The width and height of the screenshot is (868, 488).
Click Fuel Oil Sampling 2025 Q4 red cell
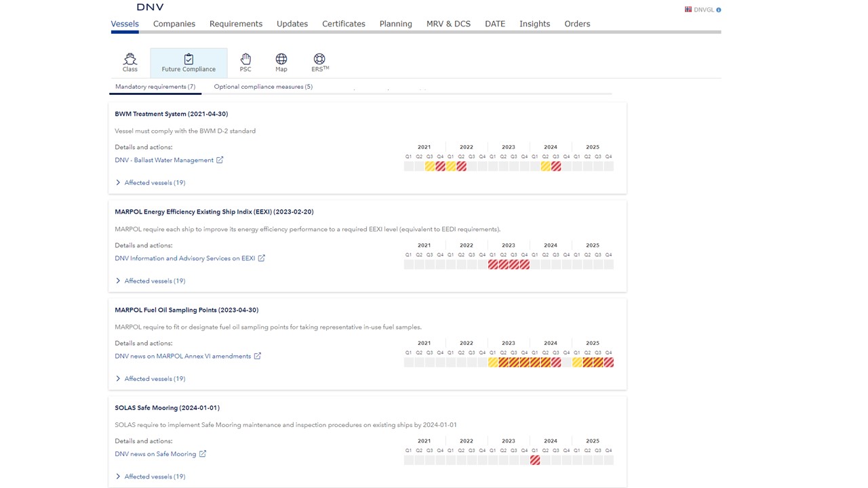(609, 363)
